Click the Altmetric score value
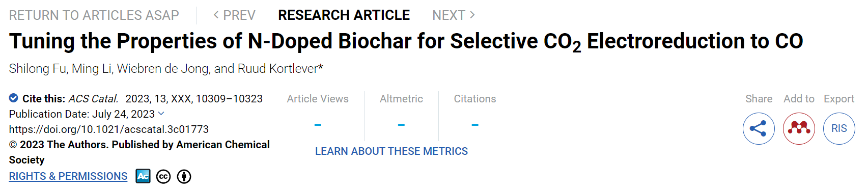The image size is (868, 190). (x=401, y=125)
